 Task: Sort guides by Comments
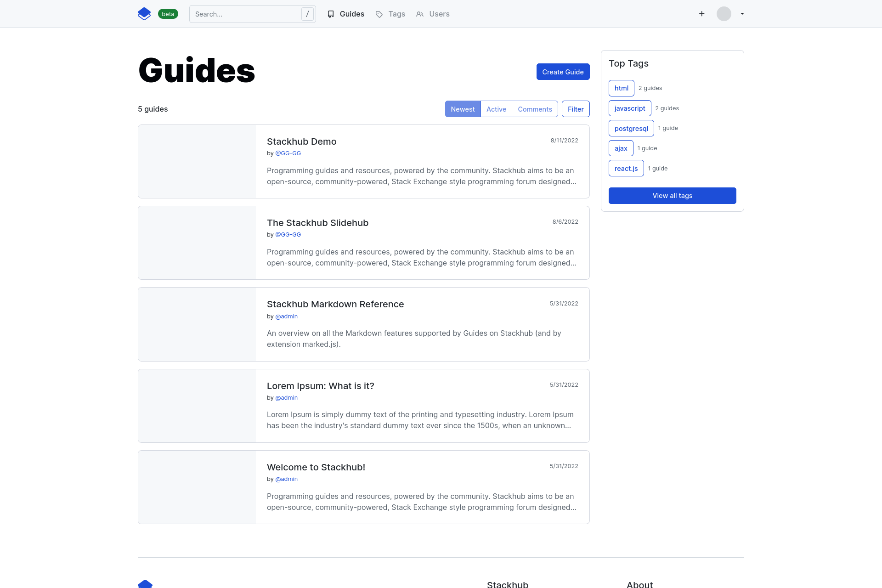535,109
